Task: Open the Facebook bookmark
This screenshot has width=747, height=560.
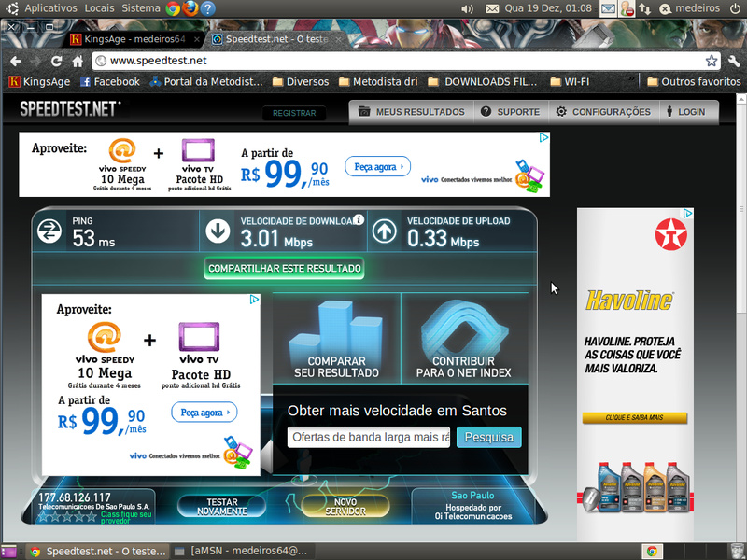Action: point(110,82)
